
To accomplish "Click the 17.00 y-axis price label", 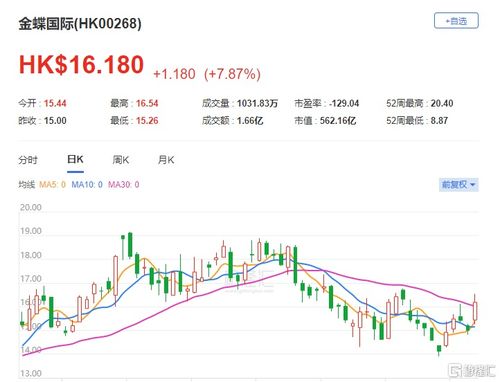I will pos(31,279).
